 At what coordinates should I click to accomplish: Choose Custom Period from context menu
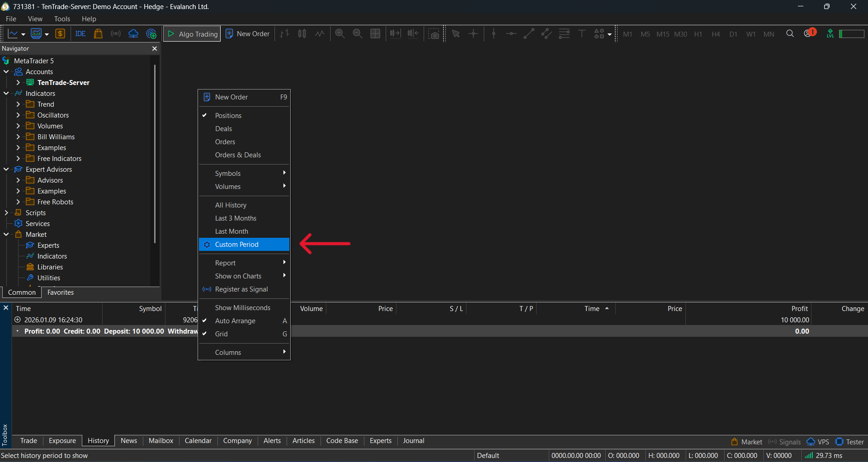(x=244, y=245)
